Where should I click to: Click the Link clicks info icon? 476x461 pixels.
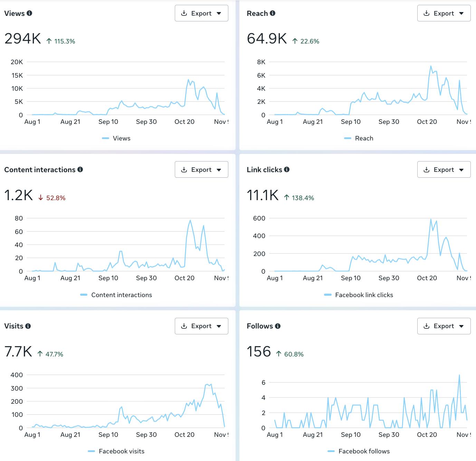pyautogui.click(x=287, y=169)
